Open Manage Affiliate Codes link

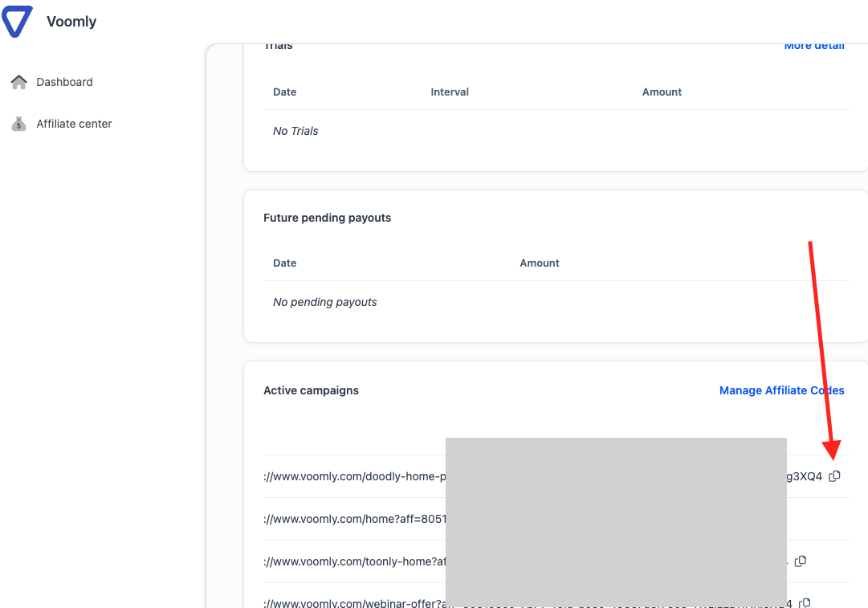pos(781,390)
